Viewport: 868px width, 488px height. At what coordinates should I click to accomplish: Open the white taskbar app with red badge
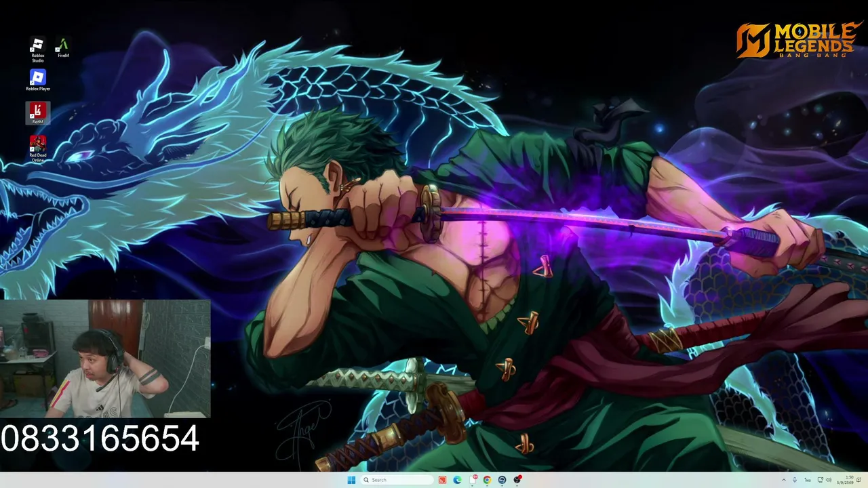pyautogui.click(x=472, y=480)
